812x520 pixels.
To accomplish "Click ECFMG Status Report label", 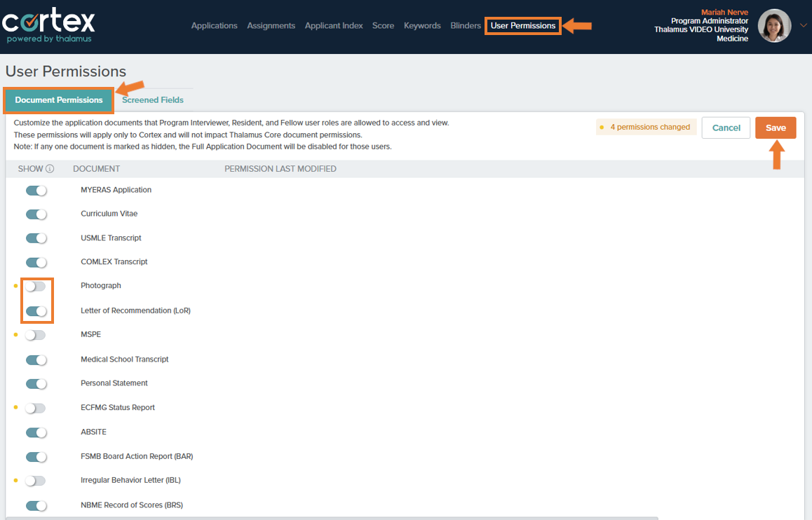I will tap(118, 407).
